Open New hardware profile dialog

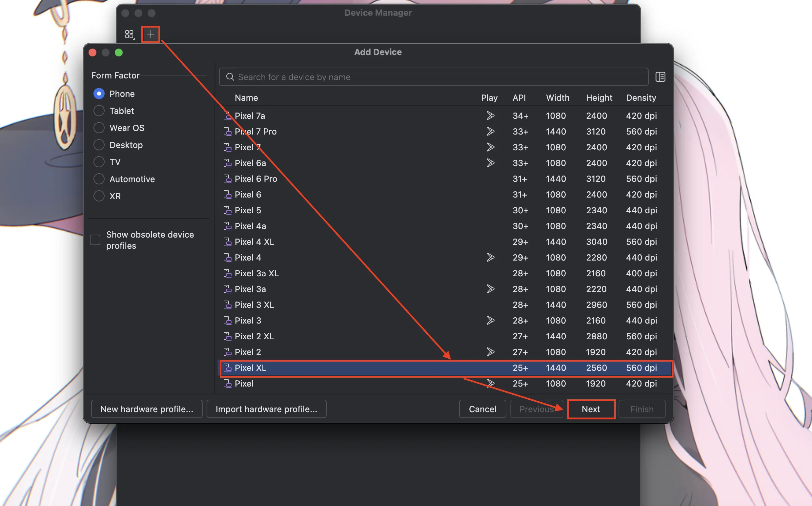coord(147,409)
